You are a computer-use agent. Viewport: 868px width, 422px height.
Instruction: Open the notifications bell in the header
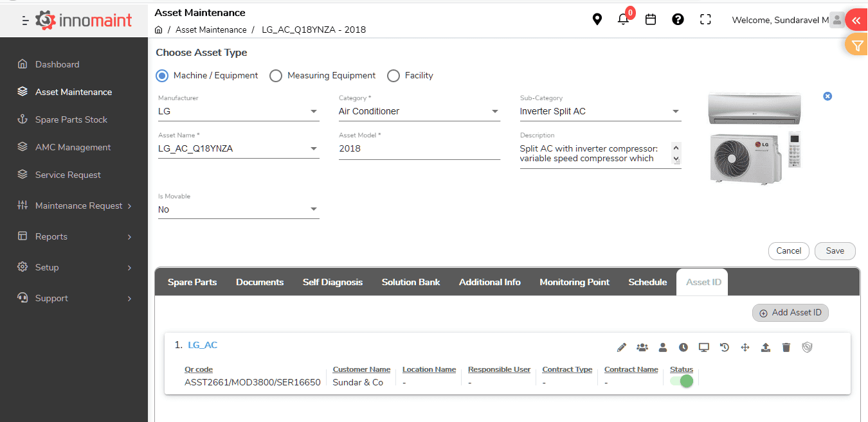[x=623, y=19]
